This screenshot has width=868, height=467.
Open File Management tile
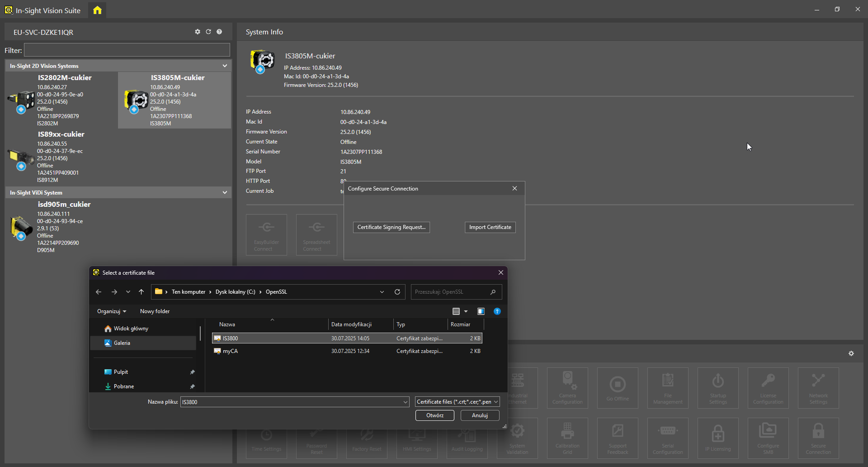click(668, 388)
